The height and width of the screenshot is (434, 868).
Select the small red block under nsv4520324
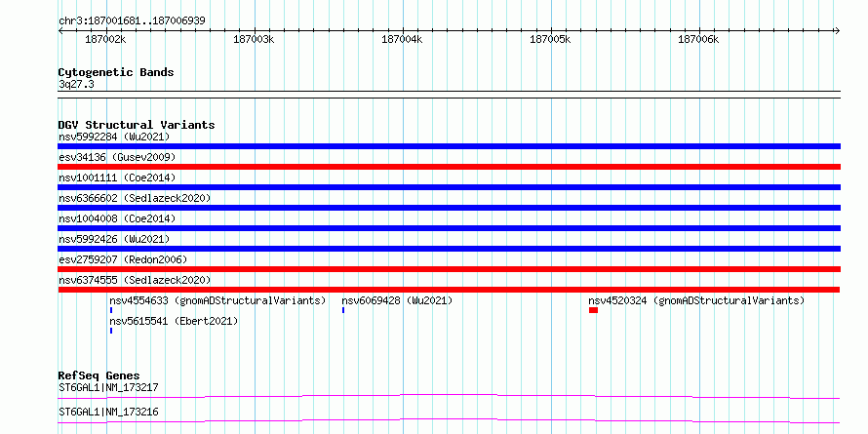pos(593,310)
